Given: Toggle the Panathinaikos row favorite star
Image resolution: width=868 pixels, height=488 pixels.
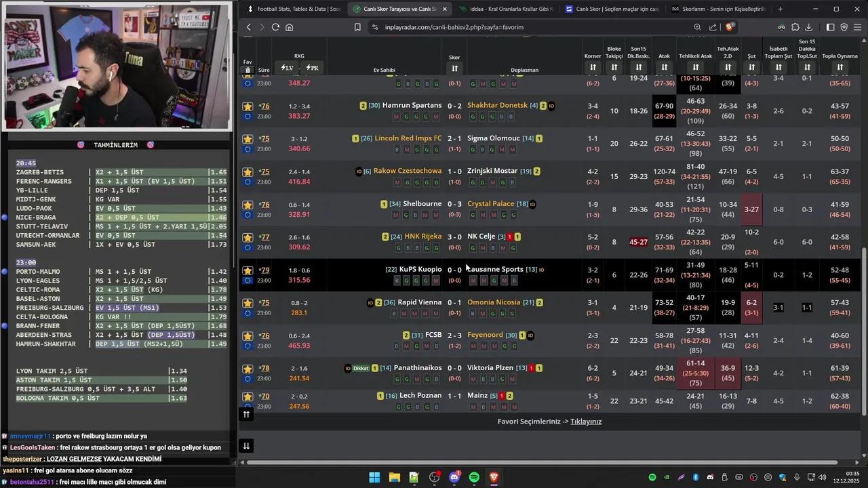Looking at the screenshot, I should pos(248,369).
